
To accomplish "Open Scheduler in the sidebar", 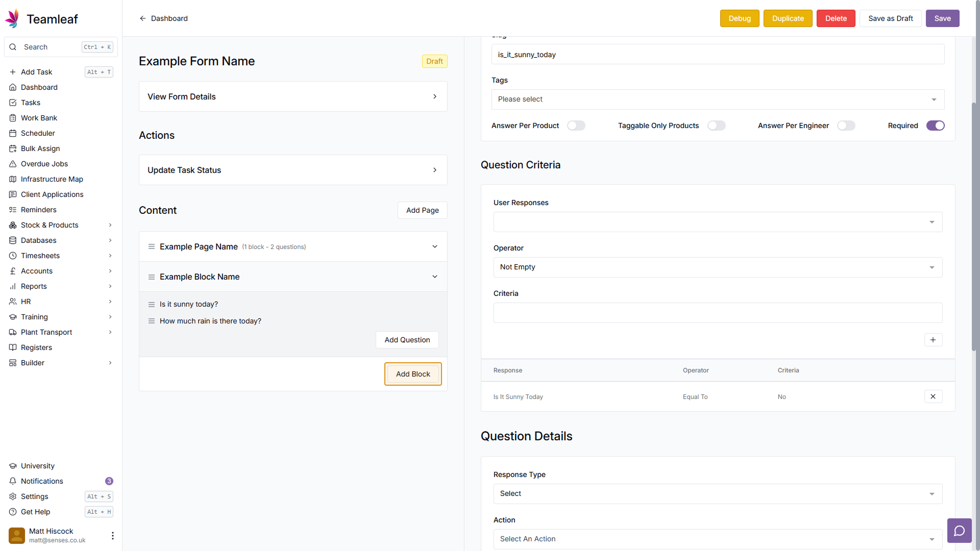I will [38, 133].
